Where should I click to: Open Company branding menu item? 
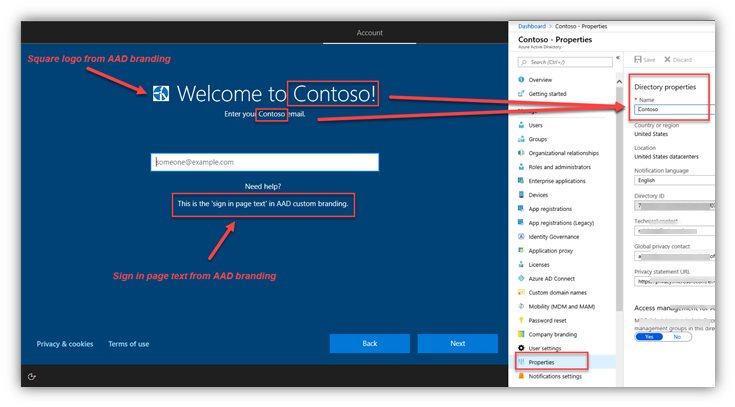pyautogui.click(x=553, y=334)
